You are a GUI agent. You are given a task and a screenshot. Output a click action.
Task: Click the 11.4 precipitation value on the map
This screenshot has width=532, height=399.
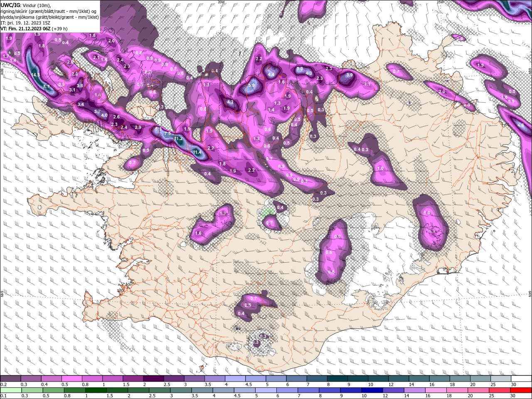pyautogui.click(x=197, y=153)
